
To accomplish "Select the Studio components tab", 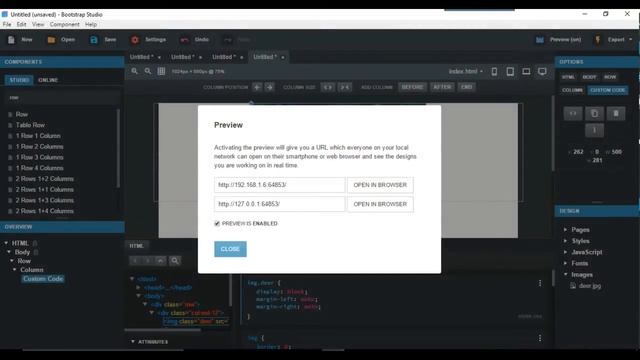I will pyautogui.click(x=19, y=80).
